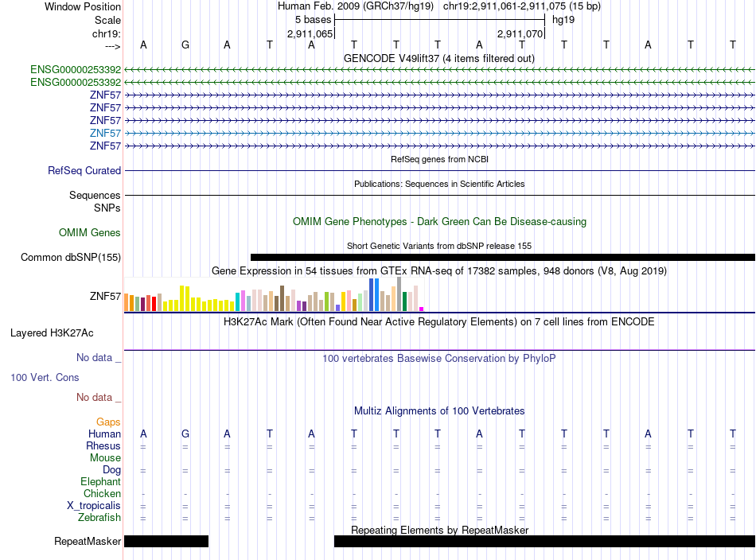Click the ---> strand direction label
The height and width of the screenshot is (560, 756).
[112, 46]
